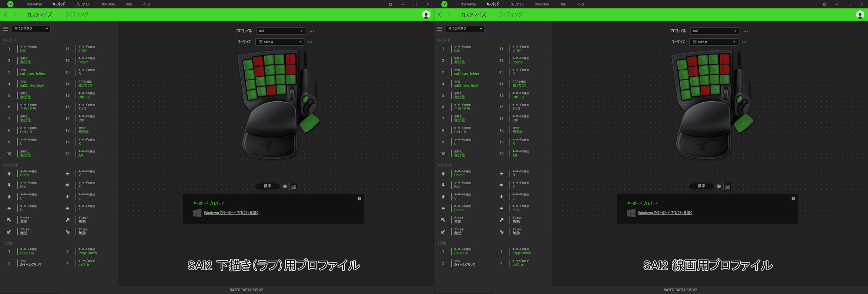
Task: Click the keyboard layout icon beside 標準 in right window
Action: pyautogui.click(x=727, y=186)
